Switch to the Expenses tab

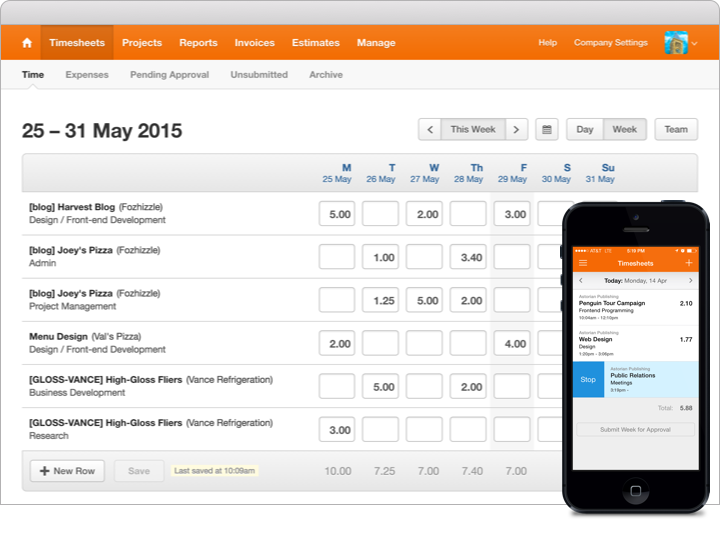pyautogui.click(x=87, y=75)
